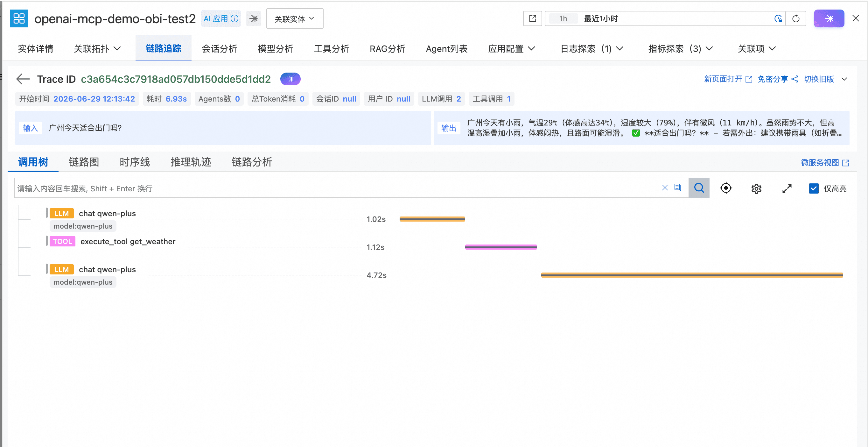Select execute_tool get_weather span
The height and width of the screenshot is (447, 868).
[128, 241]
